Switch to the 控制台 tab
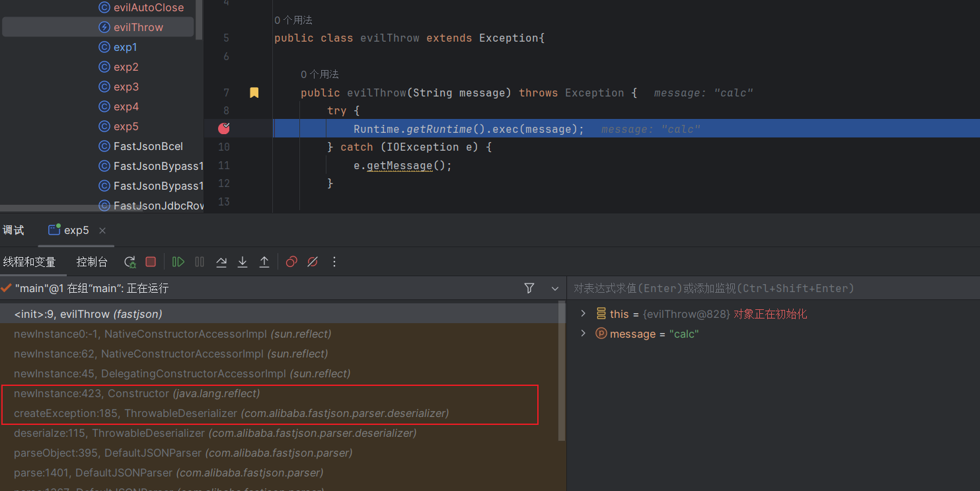The height and width of the screenshot is (491, 980). click(92, 262)
